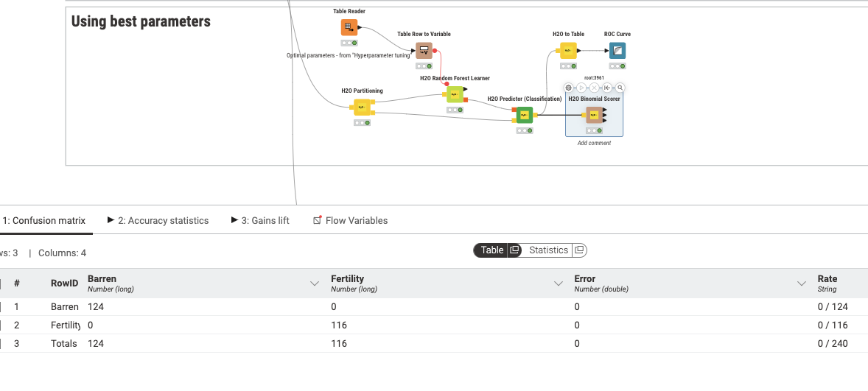Switch output view to Statistics mode

pyautogui.click(x=548, y=250)
